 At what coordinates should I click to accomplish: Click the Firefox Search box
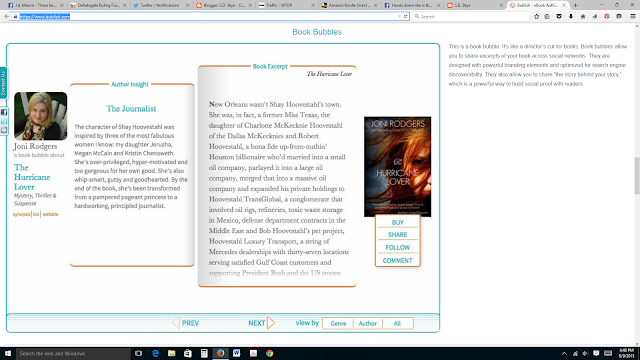coord(471,16)
